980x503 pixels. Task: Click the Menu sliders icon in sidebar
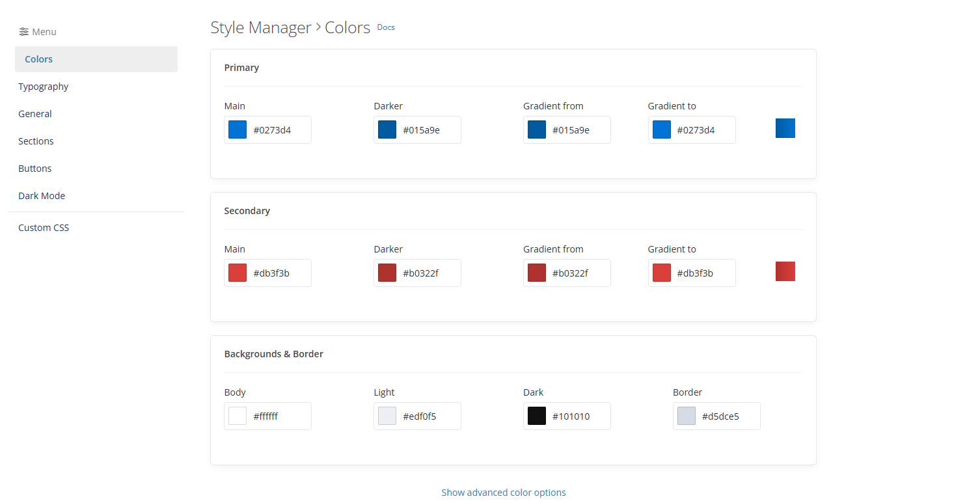click(x=24, y=32)
